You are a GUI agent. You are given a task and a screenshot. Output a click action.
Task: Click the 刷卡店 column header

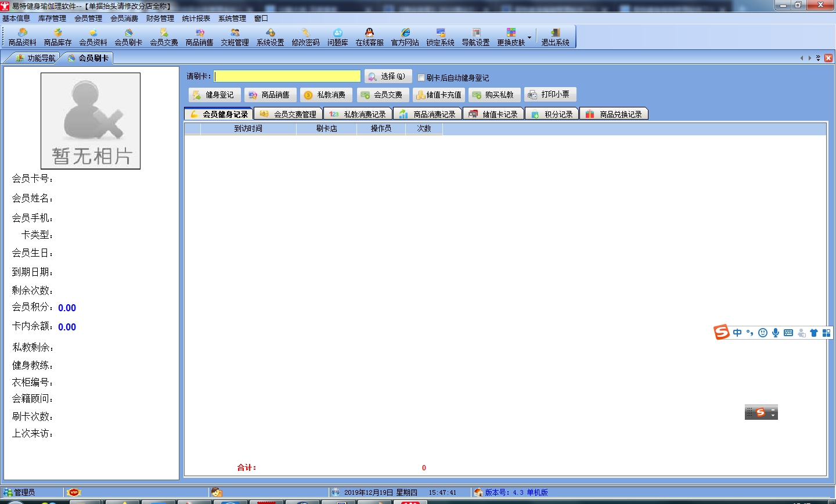click(327, 129)
